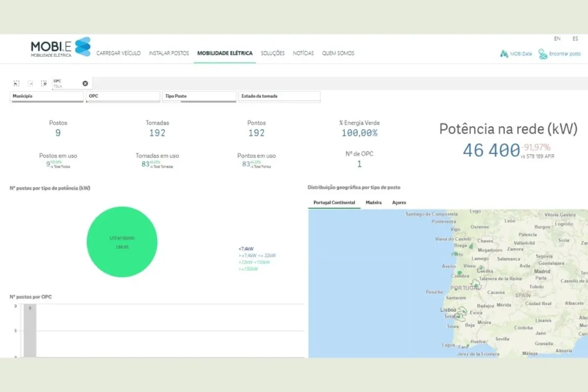Viewport: 588px width, 392px height.
Task: Click the <7,4kW legend entry
Action: coord(246,249)
